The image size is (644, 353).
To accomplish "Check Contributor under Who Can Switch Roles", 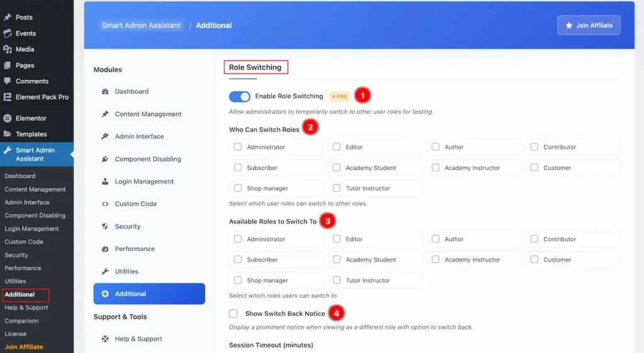I will [535, 147].
